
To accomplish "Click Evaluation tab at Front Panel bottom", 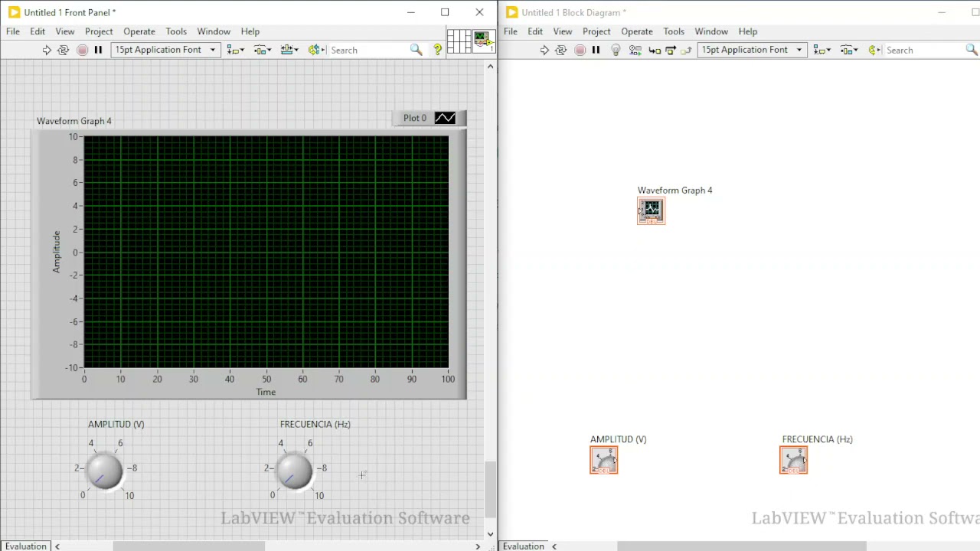I will click(25, 546).
